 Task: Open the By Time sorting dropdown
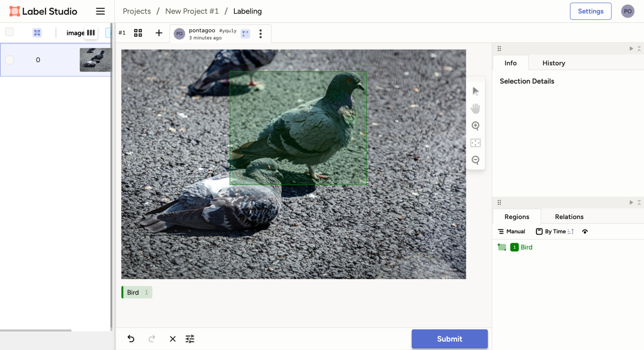point(555,232)
